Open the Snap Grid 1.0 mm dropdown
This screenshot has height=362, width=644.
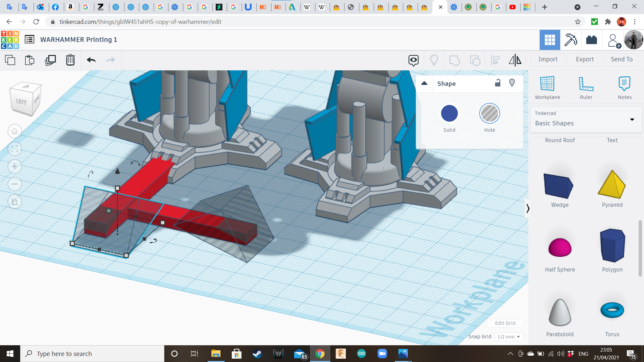point(509,337)
